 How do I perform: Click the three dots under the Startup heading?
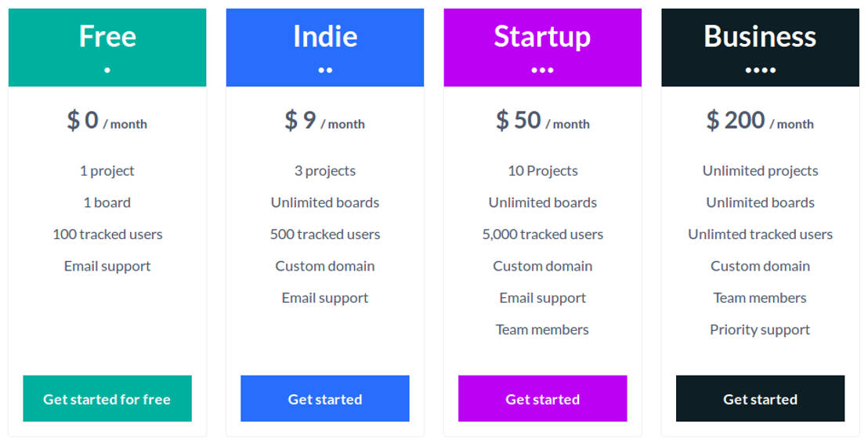point(542,70)
